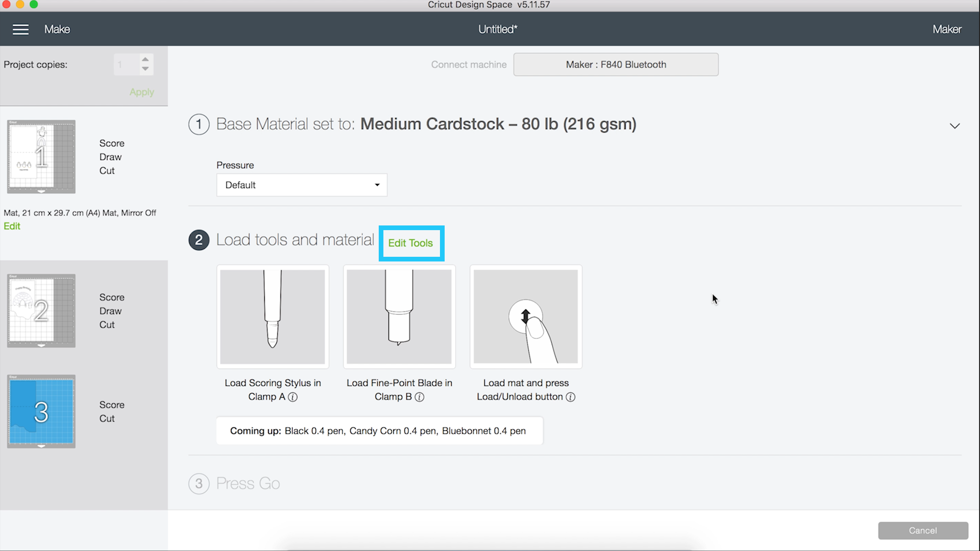Click the step 2 number badge

(199, 240)
